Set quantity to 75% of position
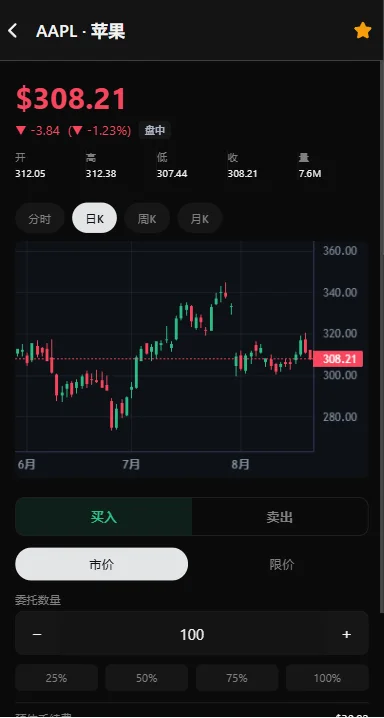384x718 pixels. click(x=237, y=678)
